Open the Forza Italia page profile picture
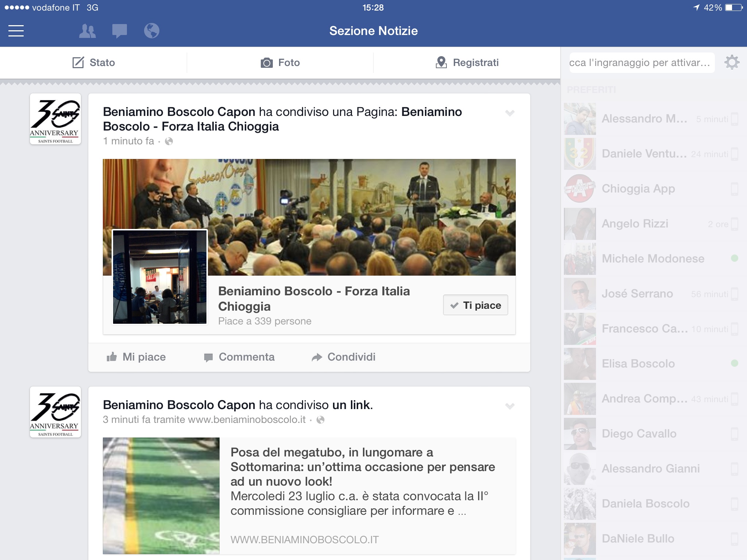 pos(160,277)
